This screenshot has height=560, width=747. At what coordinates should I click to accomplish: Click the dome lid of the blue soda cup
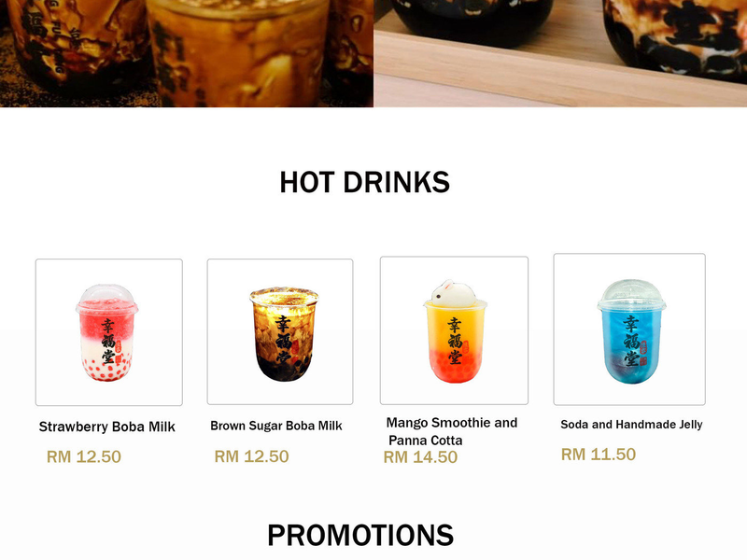pyautogui.click(x=631, y=292)
